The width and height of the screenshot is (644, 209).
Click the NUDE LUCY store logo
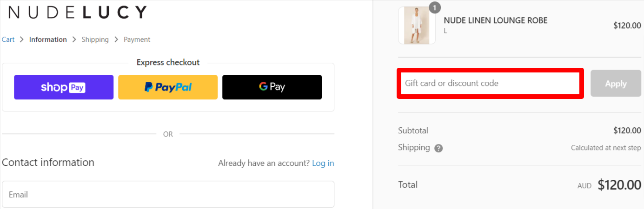pos(78,13)
